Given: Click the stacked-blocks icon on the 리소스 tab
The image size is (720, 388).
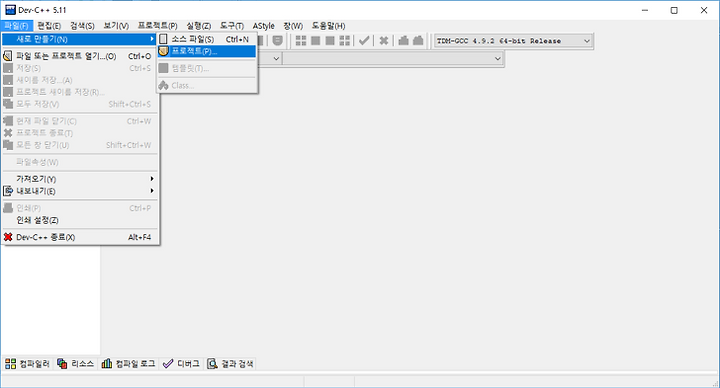Looking at the screenshot, I should point(62,364).
